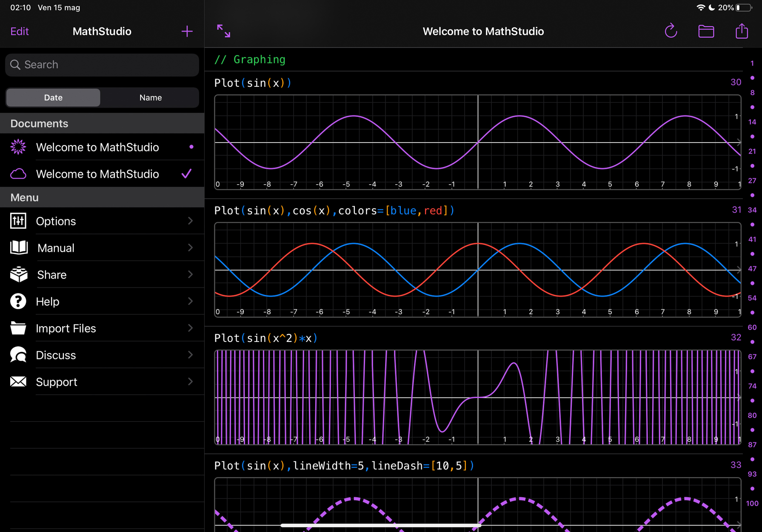Expand the Share menu chevron
Viewport: 762px width, 532px height.
191,274
